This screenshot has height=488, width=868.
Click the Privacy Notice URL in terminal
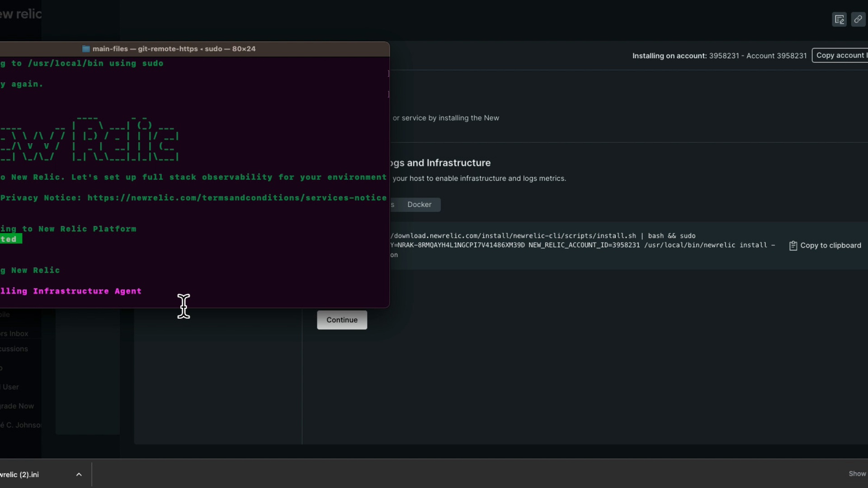click(x=237, y=198)
